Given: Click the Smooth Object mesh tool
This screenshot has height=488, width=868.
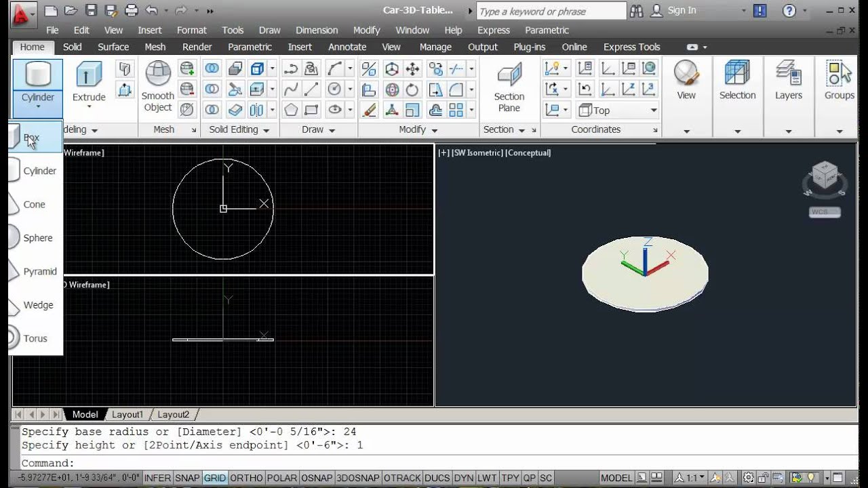Looking at the screenshot, I should 158,87.
